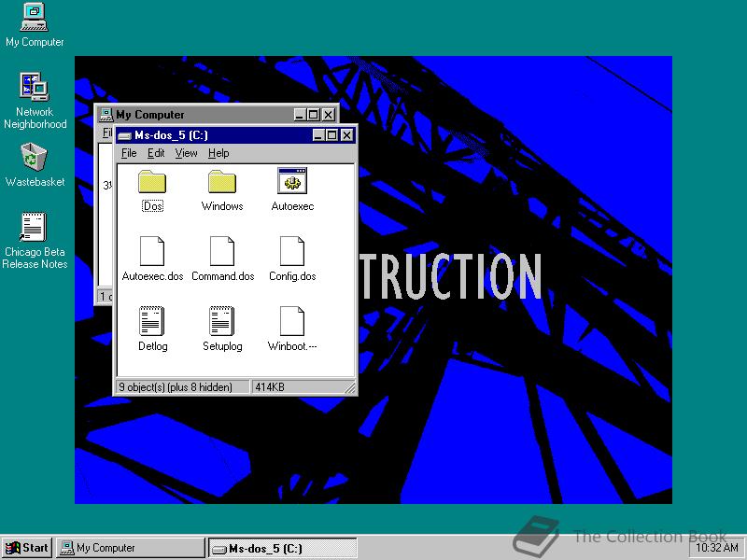Image resolution: width=747 pixels, height=560 pixels.
Task: Maximize the Ms-dos_5 (C:) window
Action: click(x=331, y=135)
